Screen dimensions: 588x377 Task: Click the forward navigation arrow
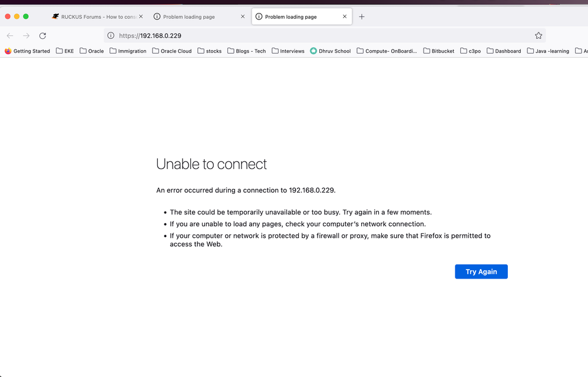coord(26,35)
